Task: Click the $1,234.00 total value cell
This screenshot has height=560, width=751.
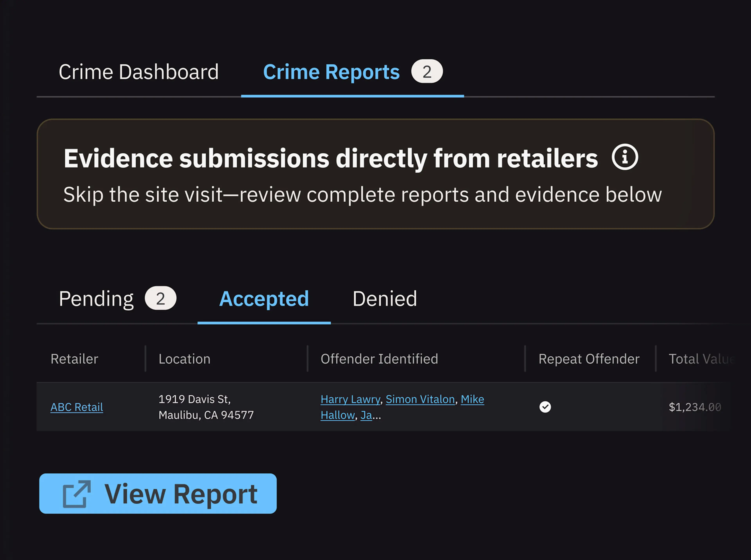Action: pos(694,407)
